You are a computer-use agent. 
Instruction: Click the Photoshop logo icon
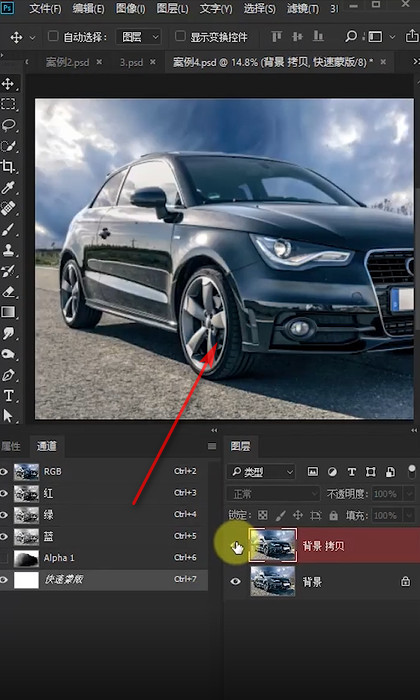[8, 8]
